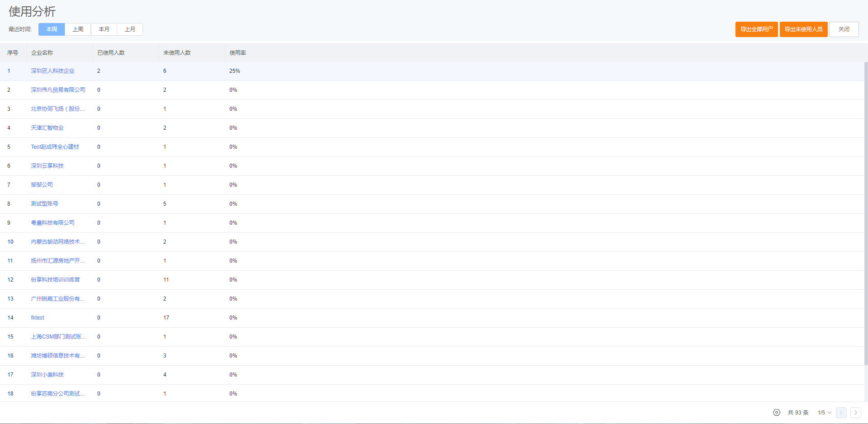Image resolution: width=868 pixels, height=424 pixels.
Task: Click the 共 93 条 total count
Action: (798, 413)
